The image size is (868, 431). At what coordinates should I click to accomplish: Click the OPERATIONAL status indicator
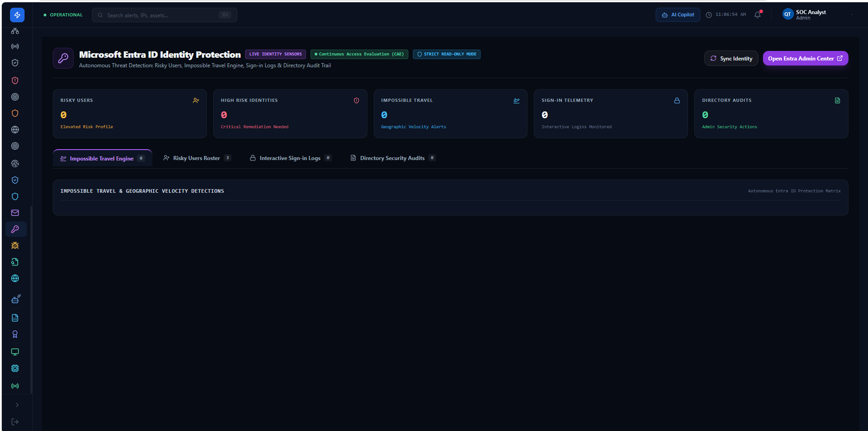pyautogui.click(x=63, y=15)
